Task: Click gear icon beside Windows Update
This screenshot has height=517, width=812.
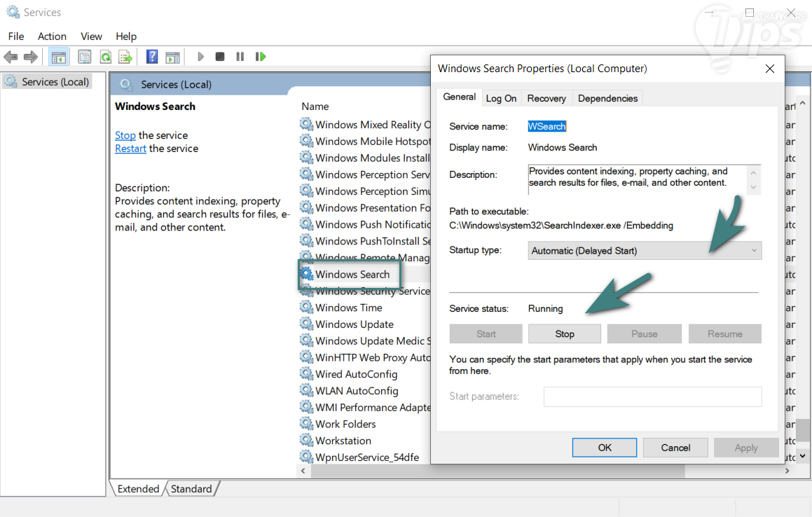Action: pyautogui.click(x=307, y=324)
